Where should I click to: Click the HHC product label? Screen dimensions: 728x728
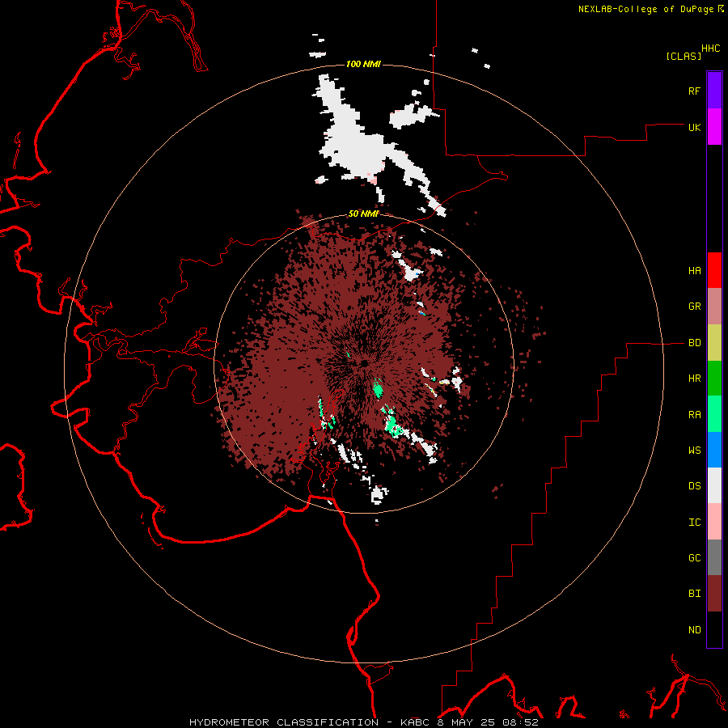[x=710, y=49]
